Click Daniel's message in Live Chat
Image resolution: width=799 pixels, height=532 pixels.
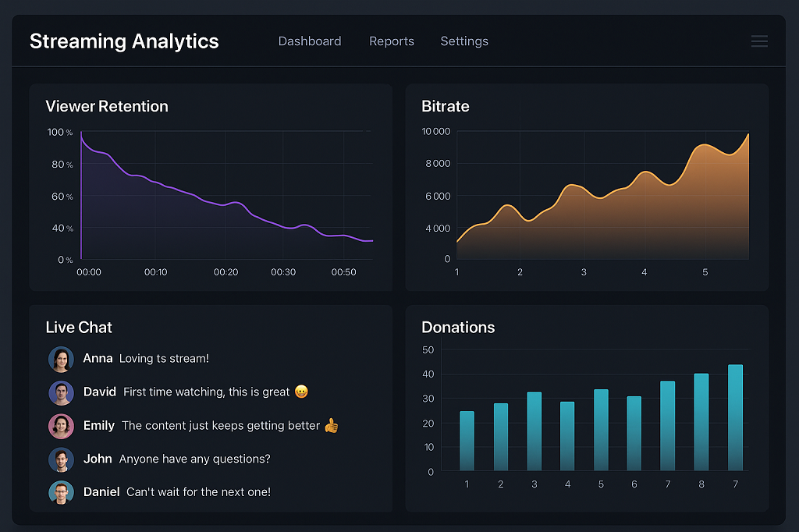[x=198, y=492]
